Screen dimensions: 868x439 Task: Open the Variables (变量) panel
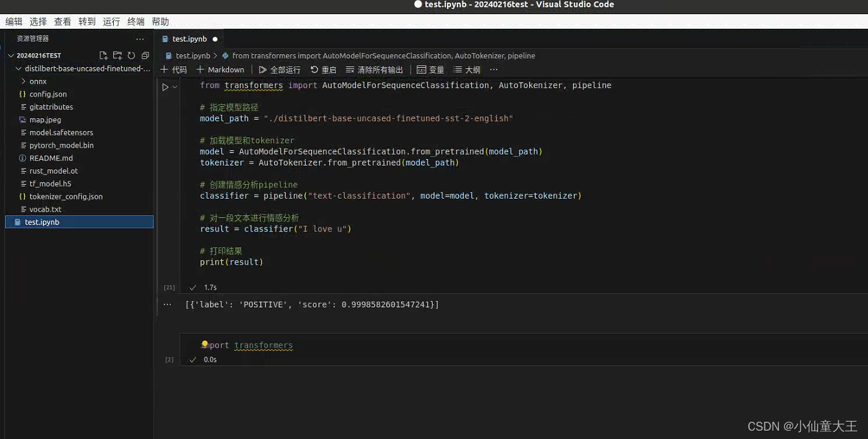pyautogui.click(x=430, y=70)
